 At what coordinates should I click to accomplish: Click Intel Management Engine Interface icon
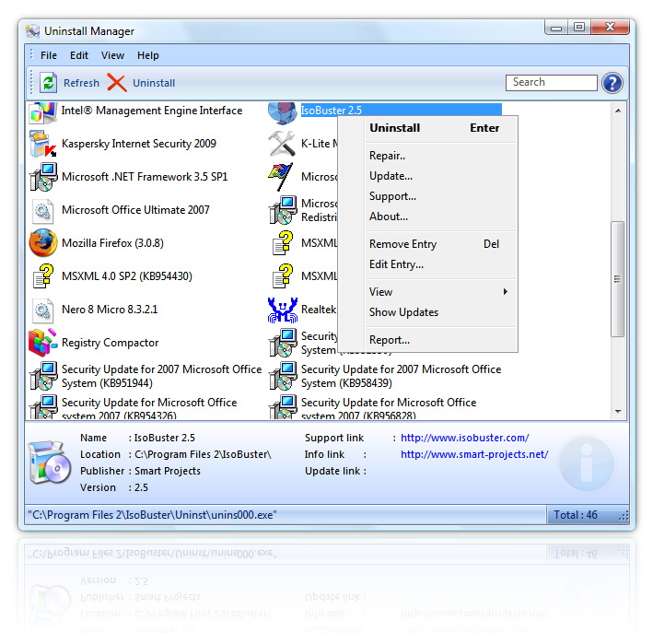pos(43,111)
